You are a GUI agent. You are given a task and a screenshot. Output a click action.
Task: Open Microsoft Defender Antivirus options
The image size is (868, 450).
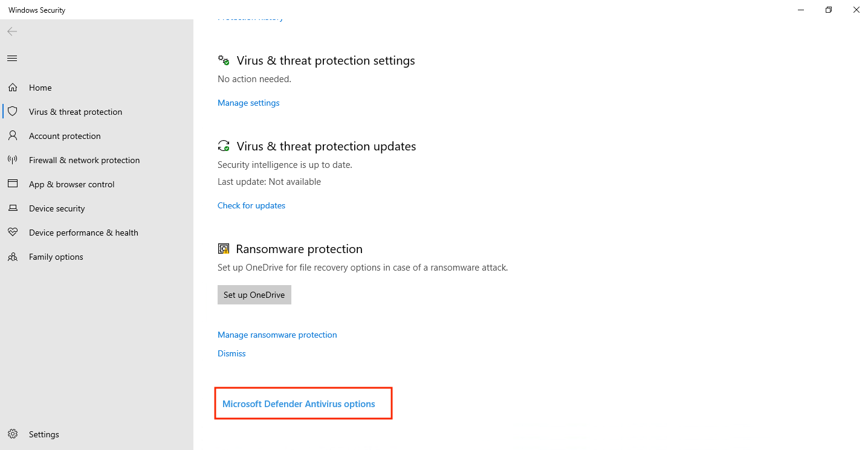[x=299, y=403]
